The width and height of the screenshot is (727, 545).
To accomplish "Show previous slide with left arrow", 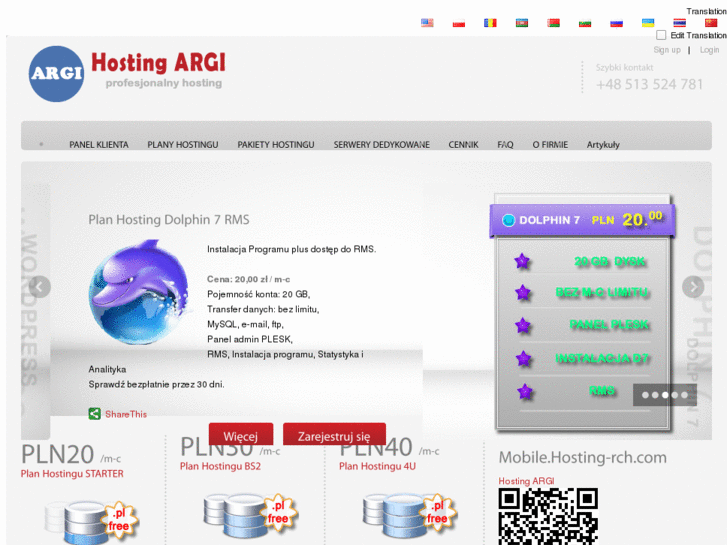I will (39, 287).
